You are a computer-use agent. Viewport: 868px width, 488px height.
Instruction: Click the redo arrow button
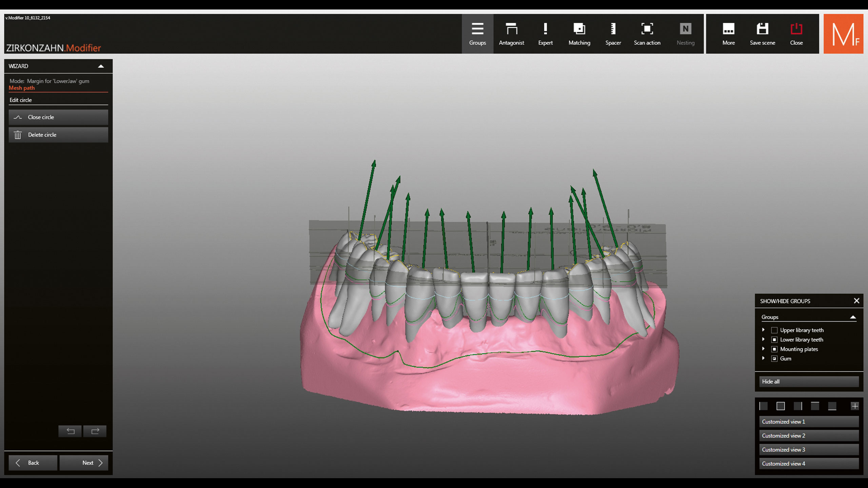[x=95, y=431]
